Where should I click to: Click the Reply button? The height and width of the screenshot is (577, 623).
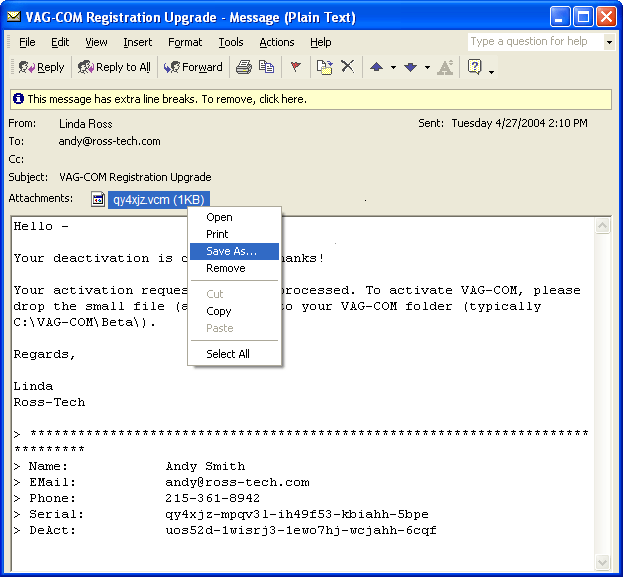pos(41,67)
